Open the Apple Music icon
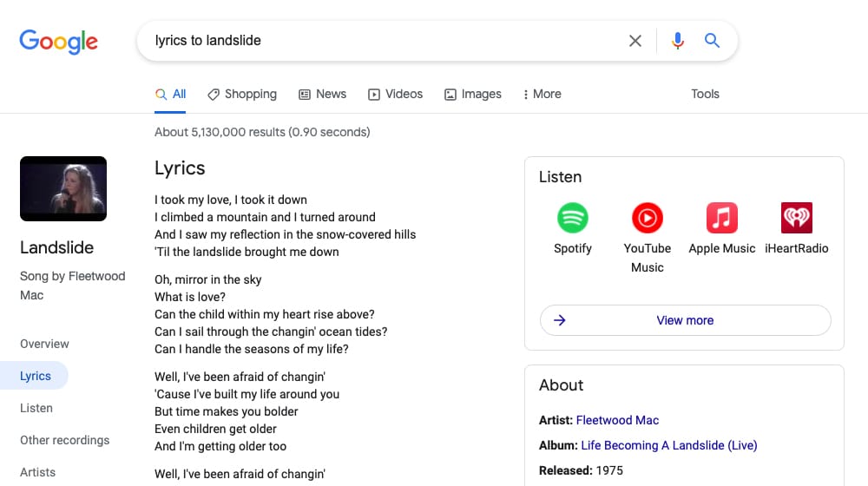The image size is (868, 486). pos(722,218)
